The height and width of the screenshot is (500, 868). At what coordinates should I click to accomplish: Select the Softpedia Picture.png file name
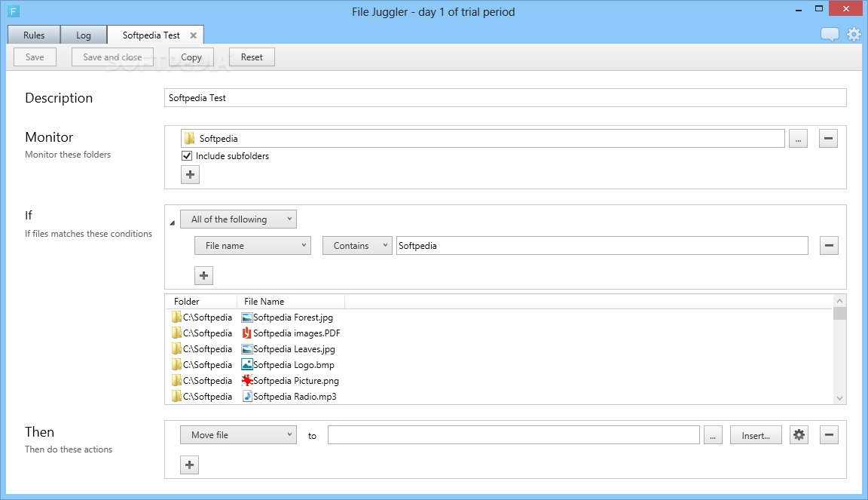(296, 381)
